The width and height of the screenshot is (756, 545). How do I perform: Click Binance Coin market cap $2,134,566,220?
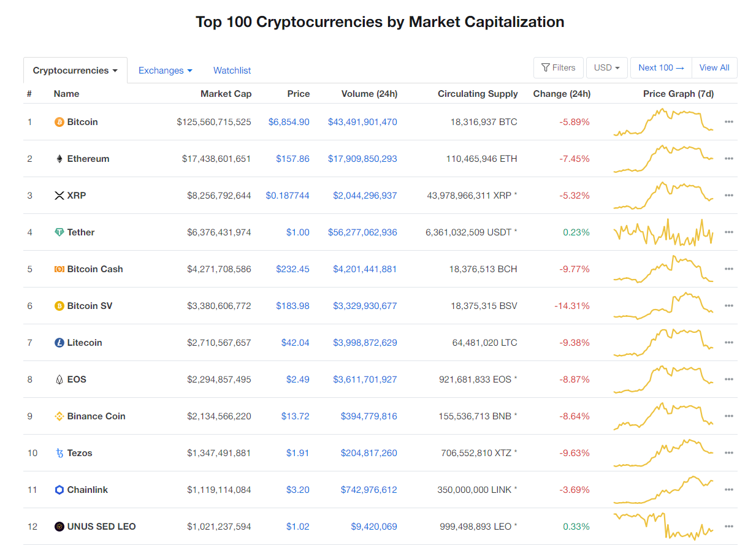click(x=219, y=416)
